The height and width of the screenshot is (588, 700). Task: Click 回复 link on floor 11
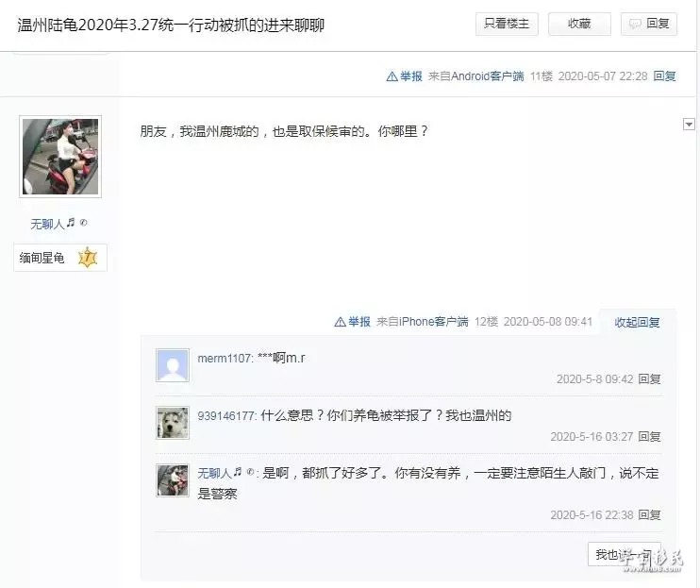(664, 76)
